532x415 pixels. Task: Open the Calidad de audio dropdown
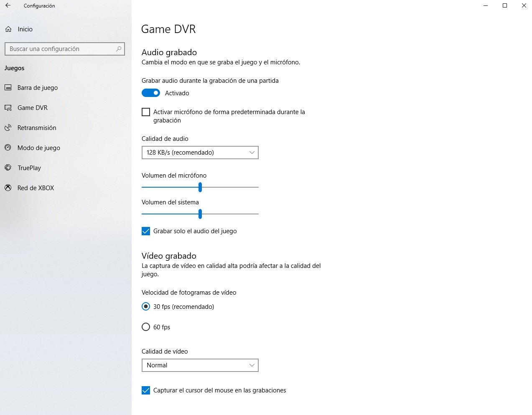tap(200, 153)
